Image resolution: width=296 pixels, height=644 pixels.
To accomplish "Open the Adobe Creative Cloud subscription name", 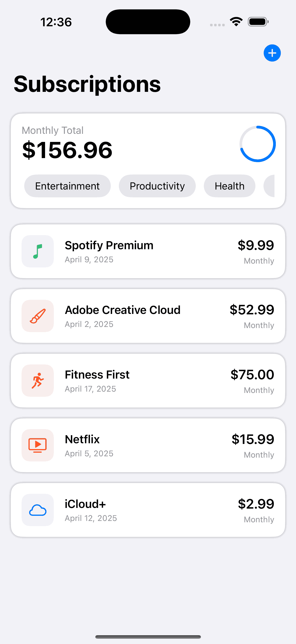I will pos(122,310).
